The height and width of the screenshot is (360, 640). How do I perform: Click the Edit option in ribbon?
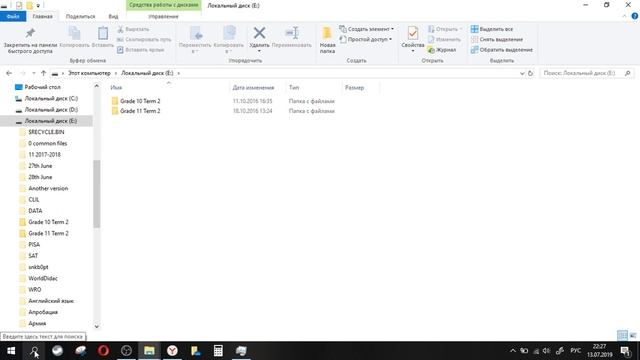tap(444, 40)
